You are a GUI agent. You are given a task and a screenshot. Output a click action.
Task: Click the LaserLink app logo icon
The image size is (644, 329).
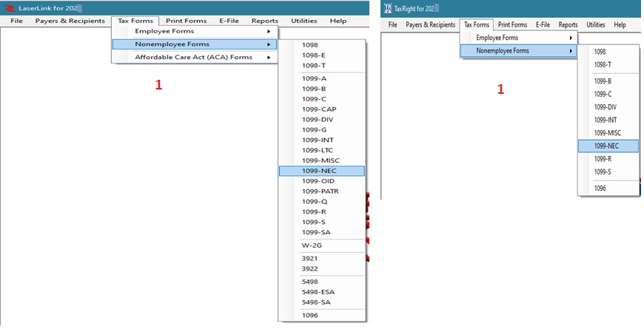coord(9,8)
